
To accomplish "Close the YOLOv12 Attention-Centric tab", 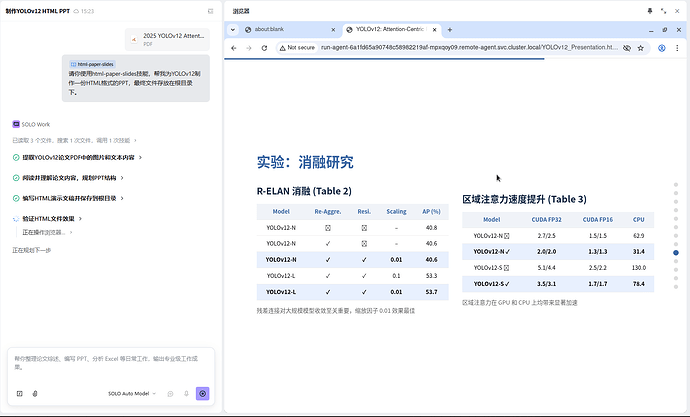I will coord(434,29).
